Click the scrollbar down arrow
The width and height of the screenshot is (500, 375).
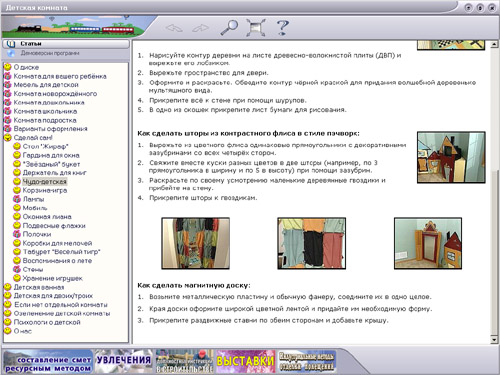[x=494, y=340]
